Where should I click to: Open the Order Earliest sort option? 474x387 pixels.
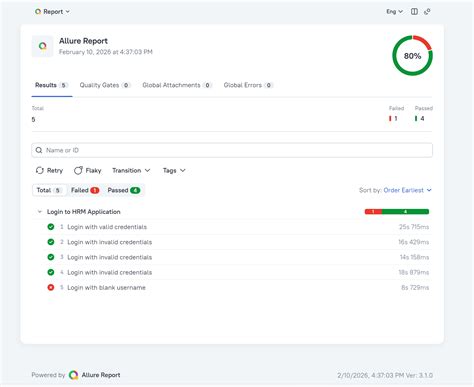(407, 190)
